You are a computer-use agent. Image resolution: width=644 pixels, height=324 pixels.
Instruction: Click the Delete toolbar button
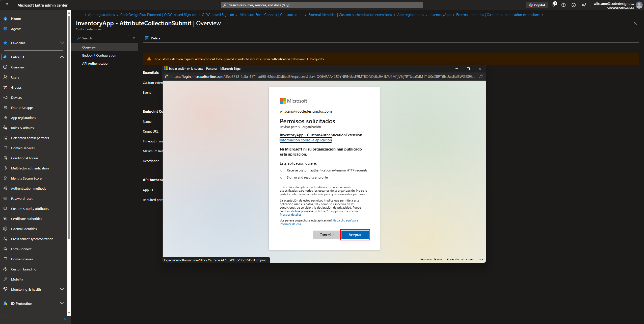[153, 38]
